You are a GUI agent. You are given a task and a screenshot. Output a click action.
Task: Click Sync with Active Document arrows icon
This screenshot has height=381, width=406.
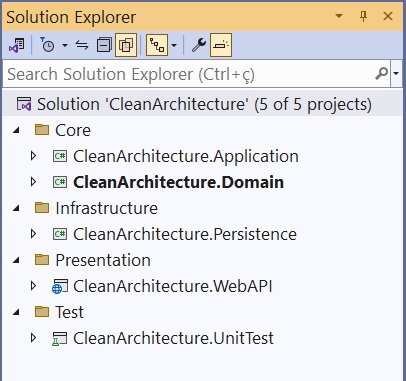pyautogui.click(x=82, y=45)
